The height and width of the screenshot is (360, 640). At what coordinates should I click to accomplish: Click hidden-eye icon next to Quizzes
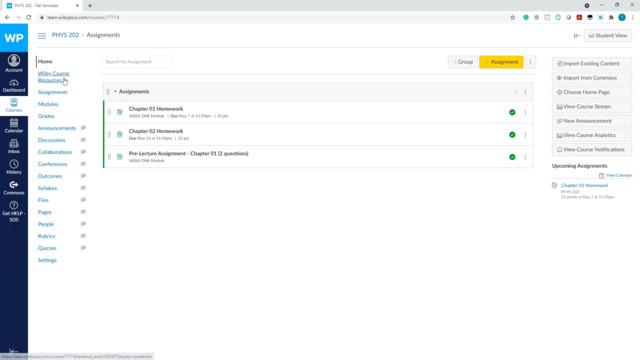click(x=83, y=248)
